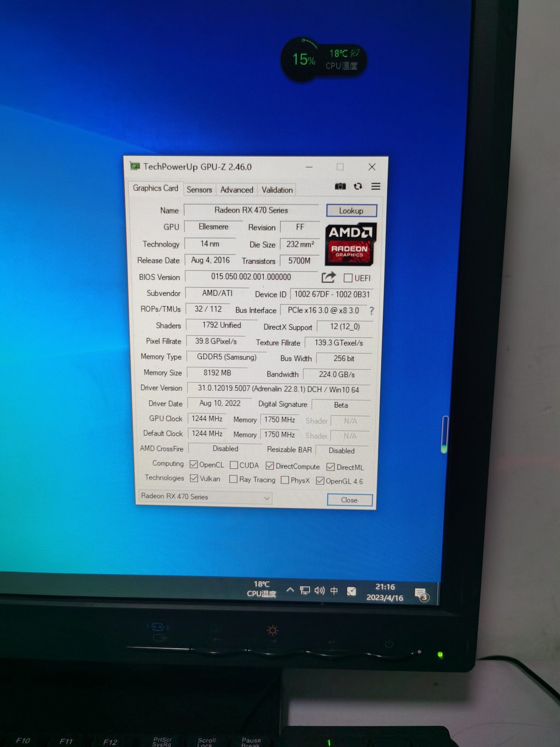Toggle the UEFI checkbox

(348, 278)
